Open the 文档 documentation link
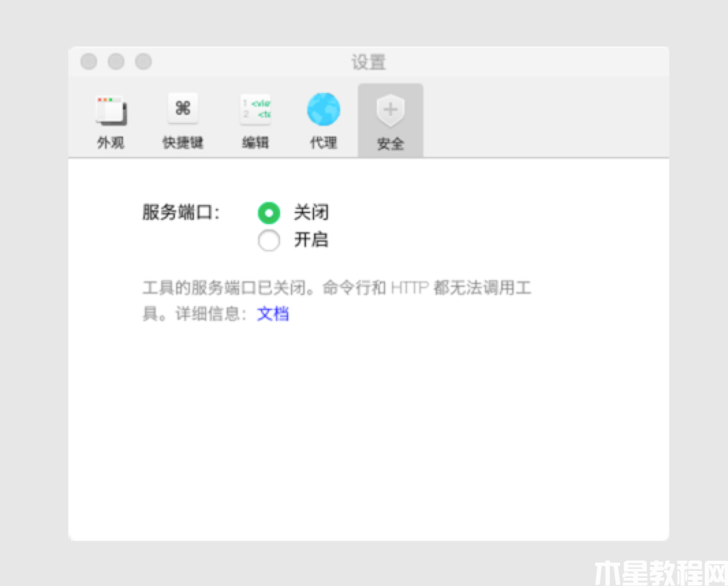 click(273, 314)
